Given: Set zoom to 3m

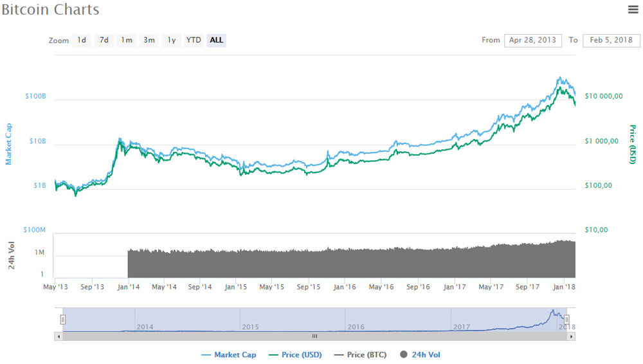Looking at the screenshot, I should 149,41.
